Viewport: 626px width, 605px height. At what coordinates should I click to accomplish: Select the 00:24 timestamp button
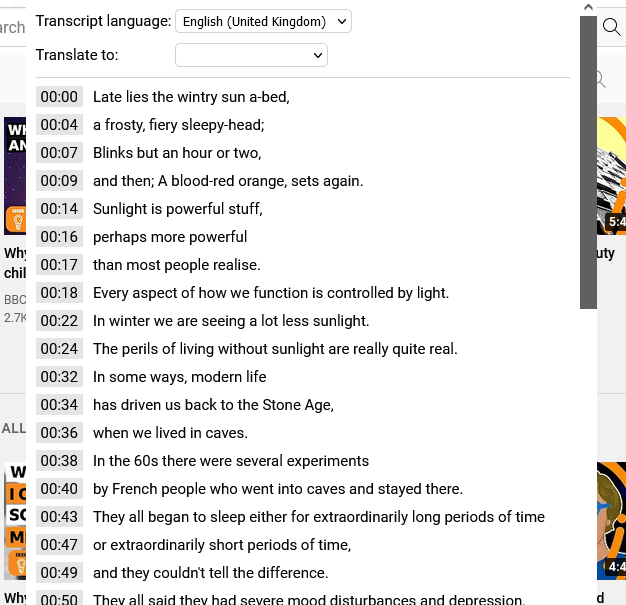(59, 349)
